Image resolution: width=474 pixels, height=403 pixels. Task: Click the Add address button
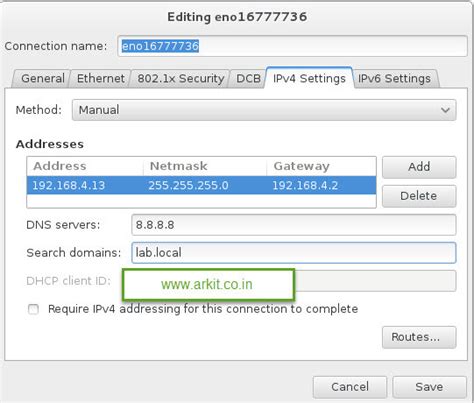[419, 167]
